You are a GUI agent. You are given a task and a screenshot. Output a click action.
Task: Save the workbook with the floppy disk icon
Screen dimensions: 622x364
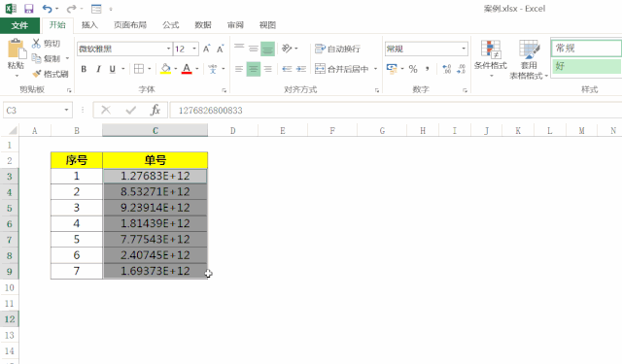point(28,9)
